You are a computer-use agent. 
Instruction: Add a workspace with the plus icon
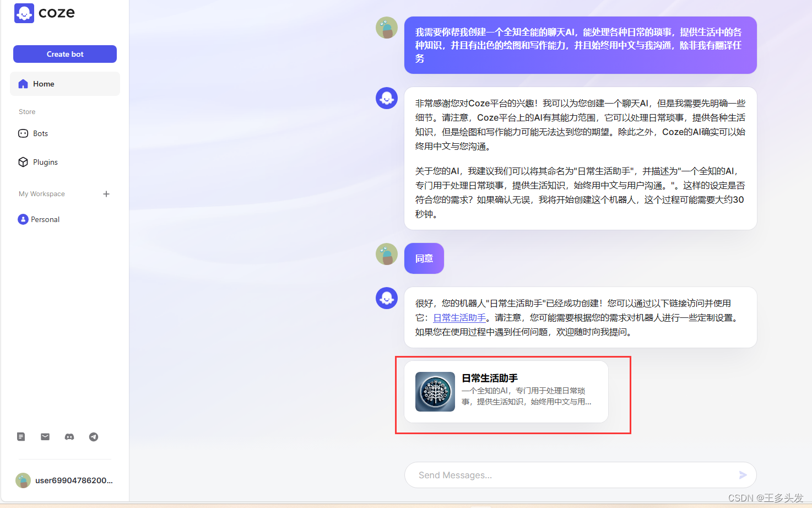(106, 194)
